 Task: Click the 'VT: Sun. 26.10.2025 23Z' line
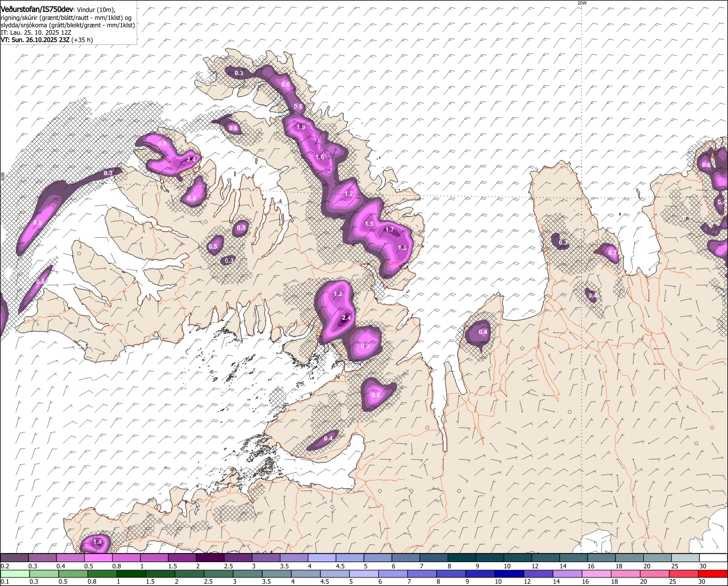[36, 40]
